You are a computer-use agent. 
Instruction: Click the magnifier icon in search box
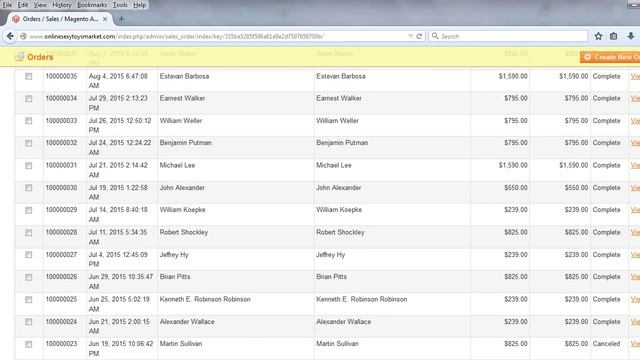point(435,36)
